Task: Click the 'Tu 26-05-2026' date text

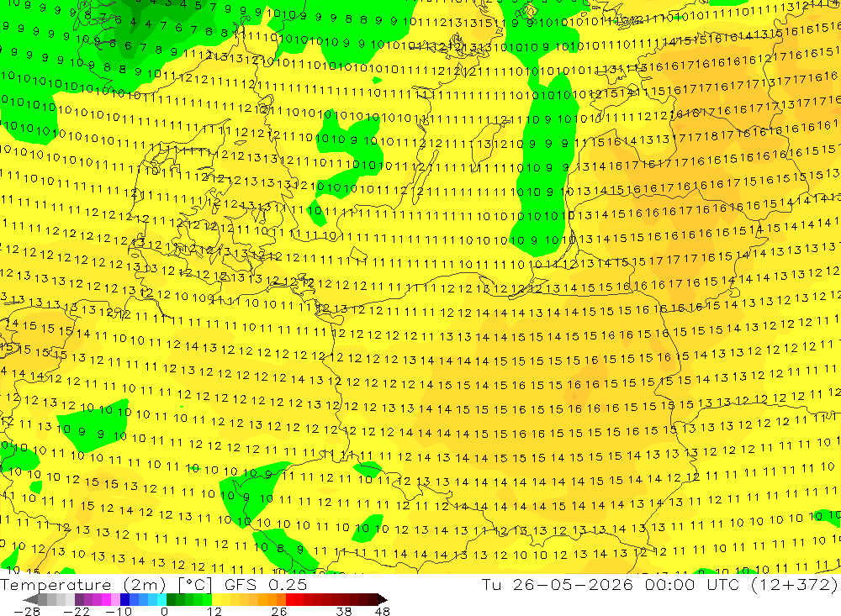Action: click(558, 584)
